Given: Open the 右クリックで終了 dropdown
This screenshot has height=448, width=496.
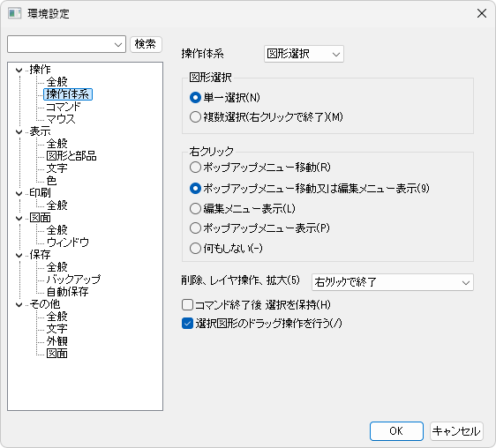Looking at the screenshot, I should tap(392, 282).
